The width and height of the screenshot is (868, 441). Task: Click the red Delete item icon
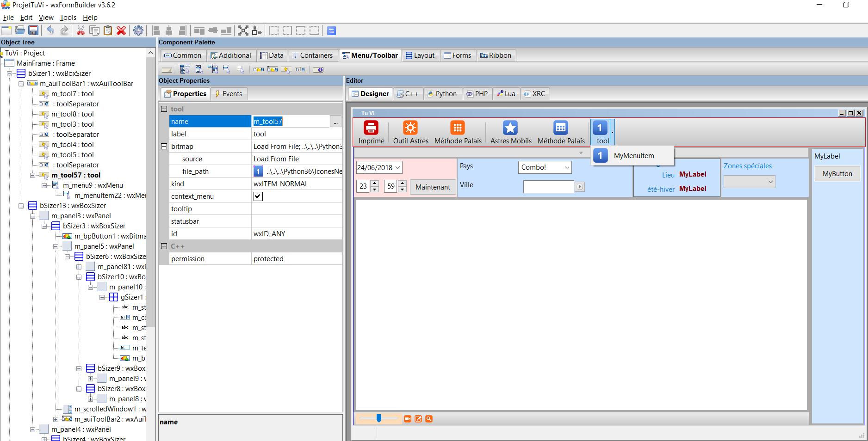(x=121, y=31)
